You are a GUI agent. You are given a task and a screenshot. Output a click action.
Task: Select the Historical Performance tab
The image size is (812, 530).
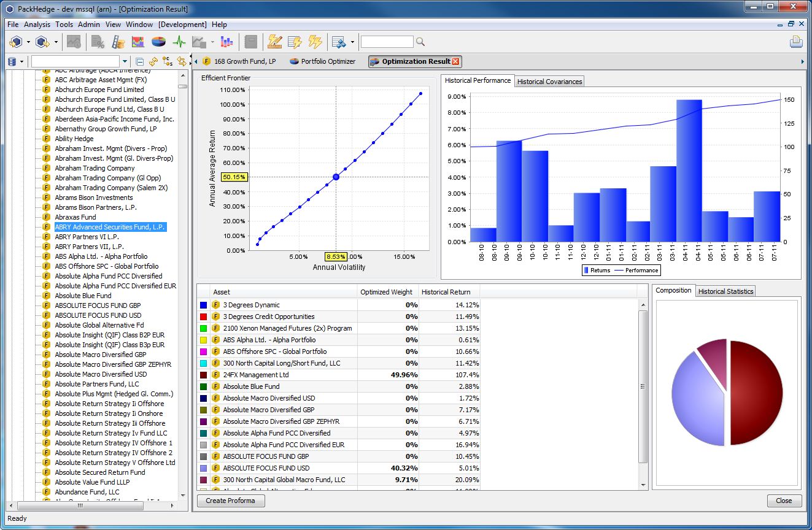click(x=478, y=80)
